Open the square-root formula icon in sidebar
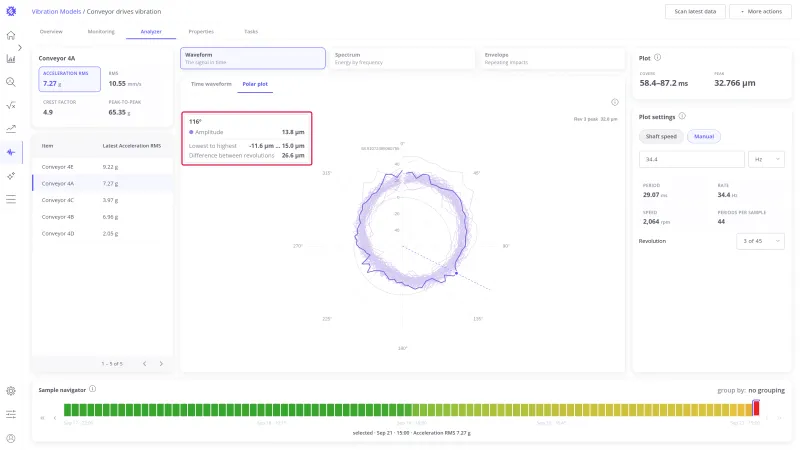 [11, 106]
